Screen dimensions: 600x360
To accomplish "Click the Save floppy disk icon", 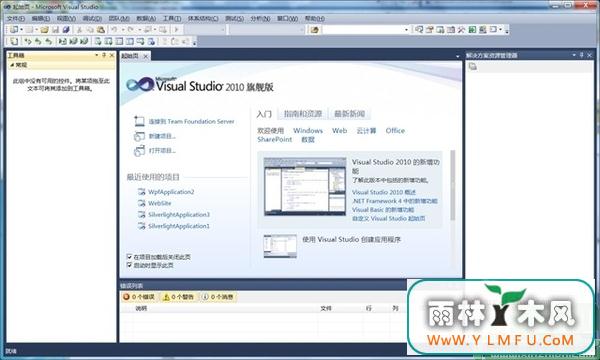I will click(55, 29).
